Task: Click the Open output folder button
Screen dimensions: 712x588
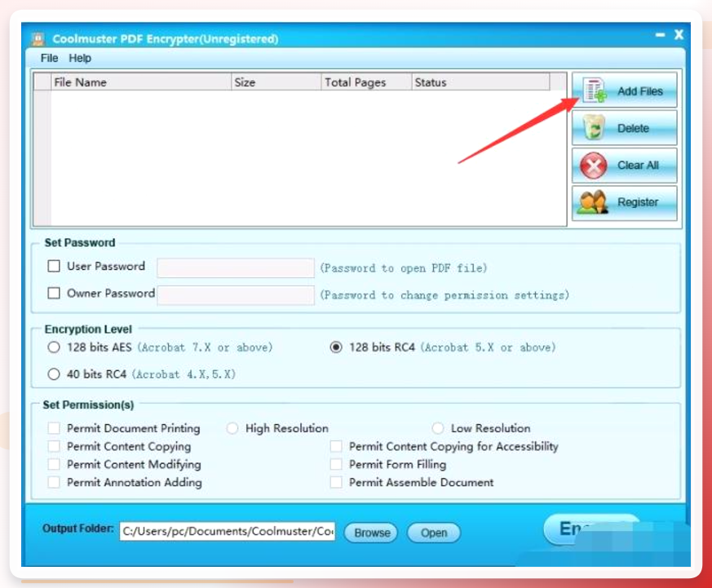Action: click(434, 533)
